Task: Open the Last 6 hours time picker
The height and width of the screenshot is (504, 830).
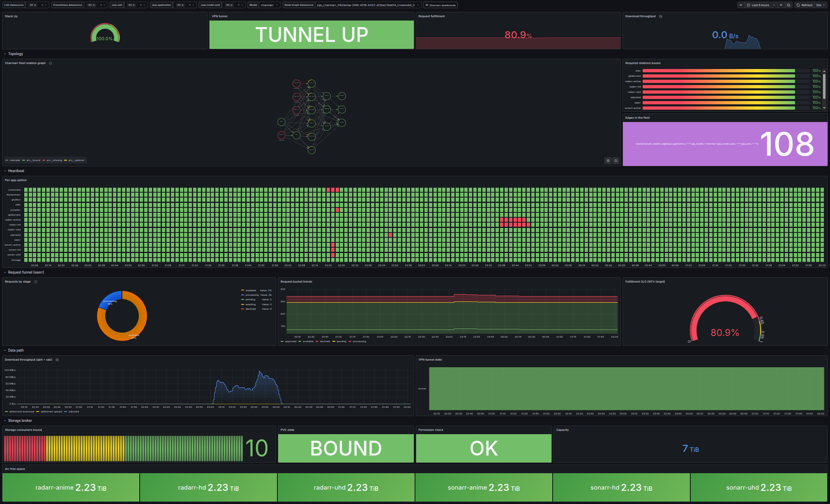Action: pyautogui.click(x=761, y=5)
